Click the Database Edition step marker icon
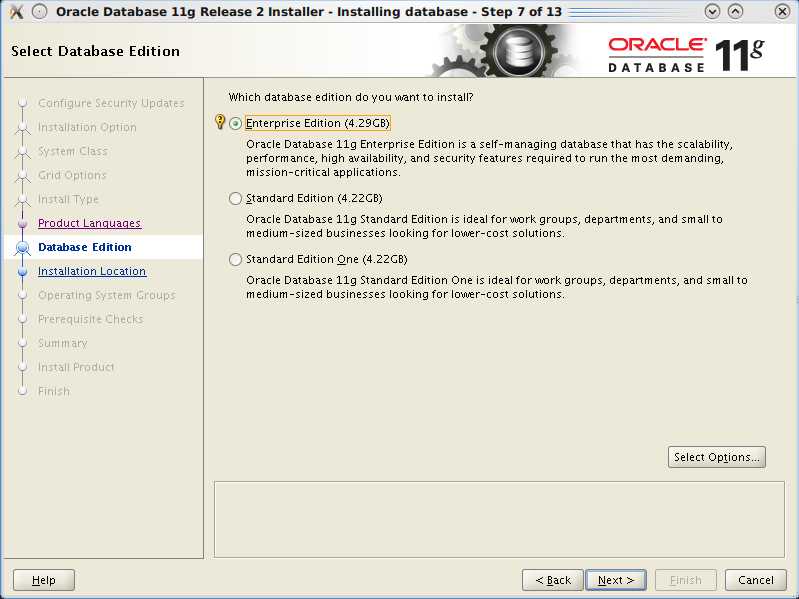799x599 pixels. click(22, 248)
